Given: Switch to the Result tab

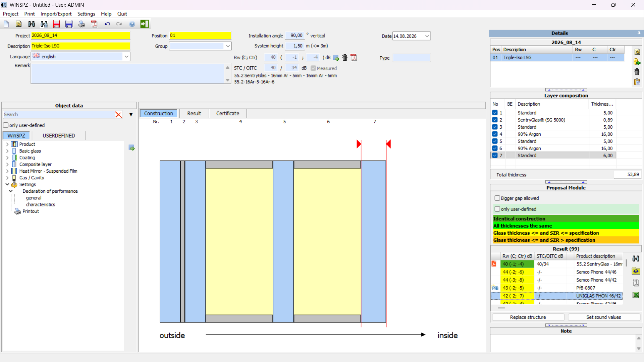Looking at the screenshot, I should [194, 114].
